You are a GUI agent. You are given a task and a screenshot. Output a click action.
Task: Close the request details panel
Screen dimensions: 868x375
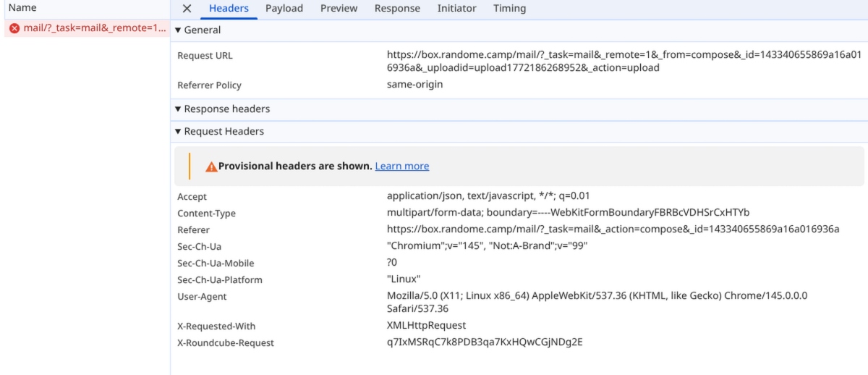pos(187,9)
